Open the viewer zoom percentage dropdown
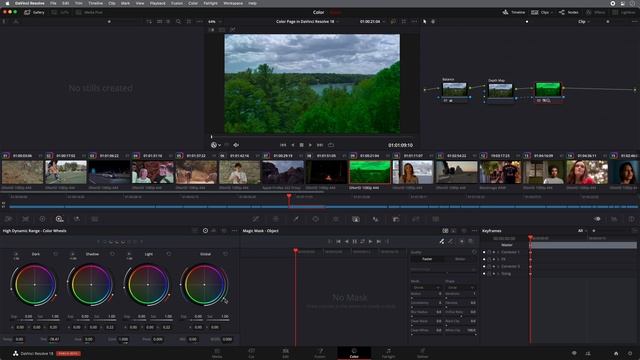Screen dimensions: 640x360 215,21
